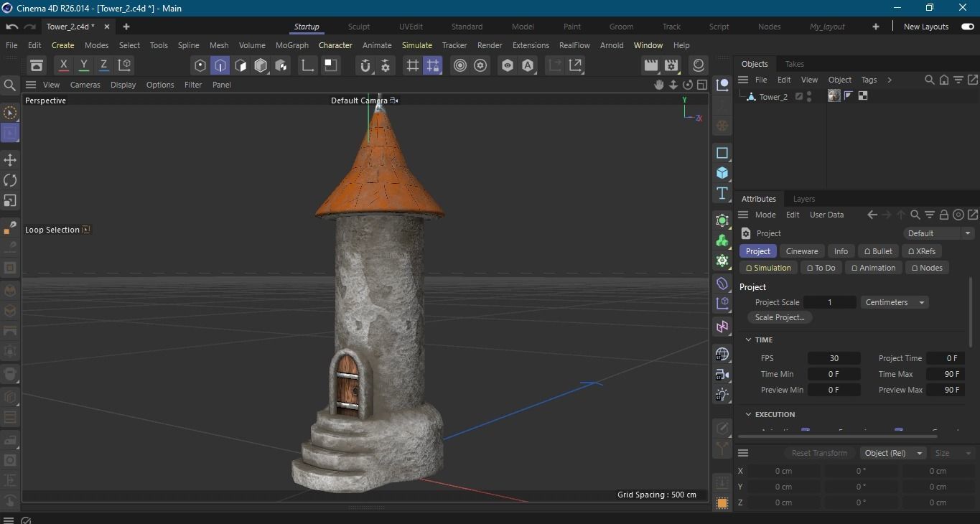Select Tower_2 in the Objects list
The width and height of the screenshot is (980, 524).
[773, 97]
